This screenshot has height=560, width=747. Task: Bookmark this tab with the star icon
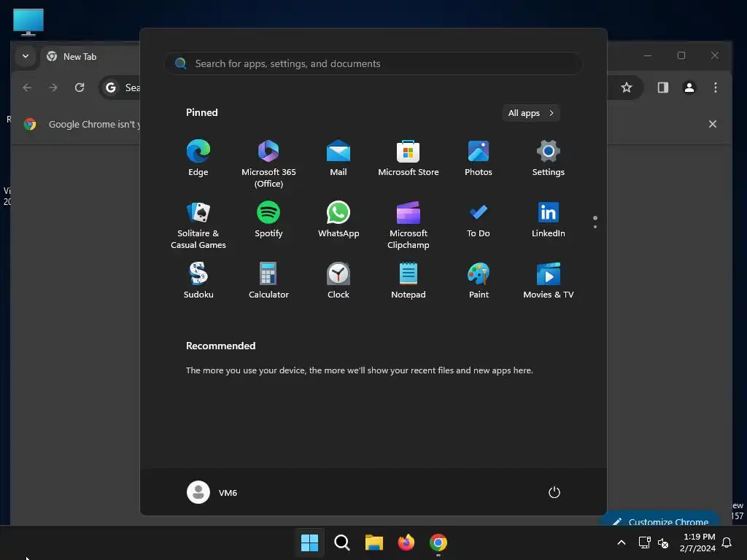point(627,87)
